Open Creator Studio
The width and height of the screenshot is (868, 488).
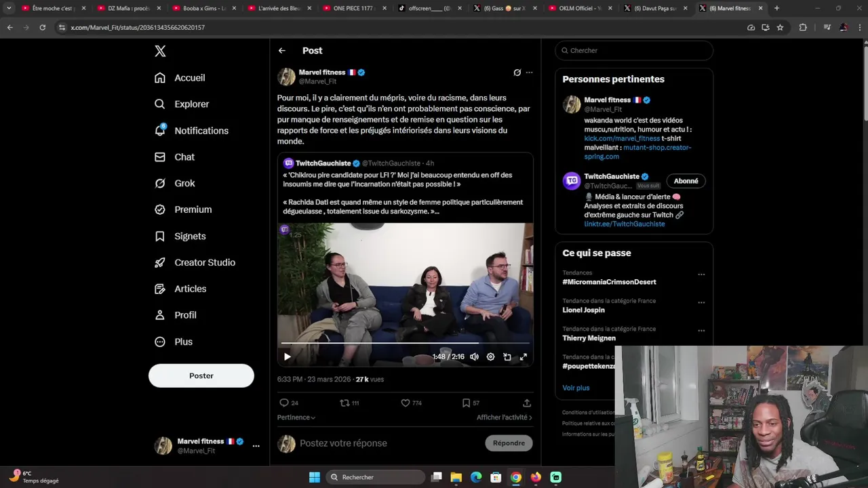point(195,263)
